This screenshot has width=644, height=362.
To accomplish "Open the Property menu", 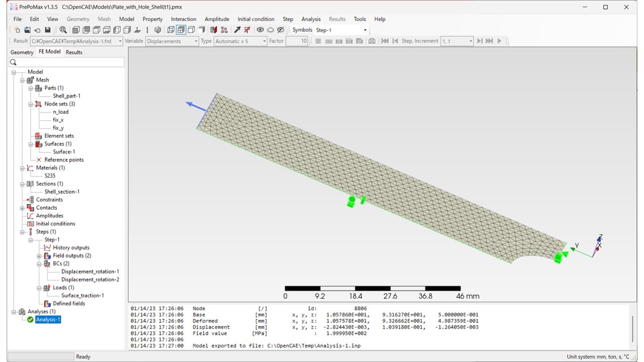I will coord(152,19).
